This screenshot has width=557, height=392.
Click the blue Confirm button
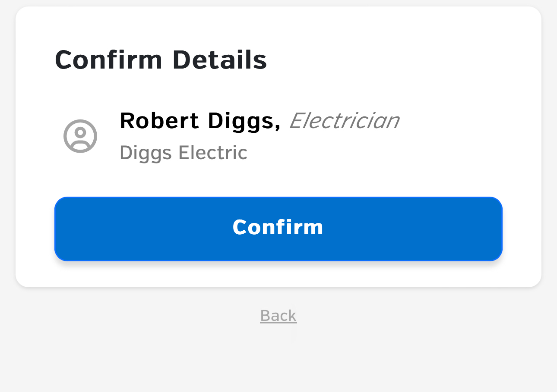[x=278, y=229]
